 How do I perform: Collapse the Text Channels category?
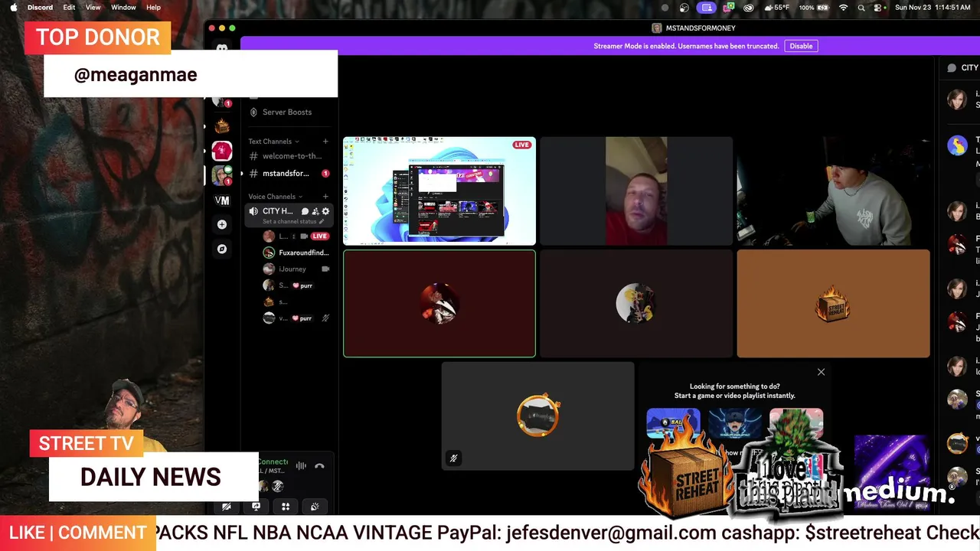point(273,142)
